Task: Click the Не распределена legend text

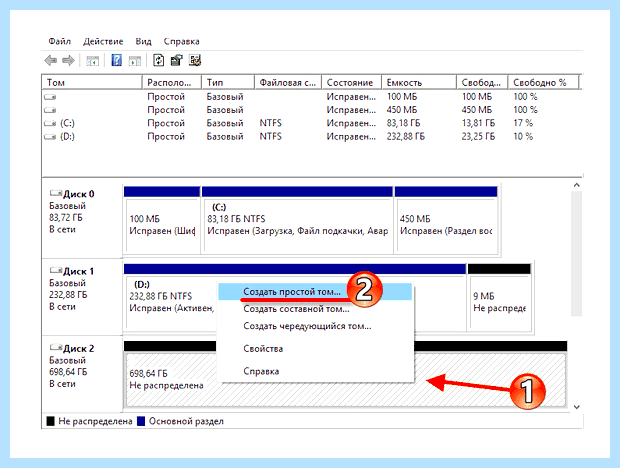Action: pos(95,421)
